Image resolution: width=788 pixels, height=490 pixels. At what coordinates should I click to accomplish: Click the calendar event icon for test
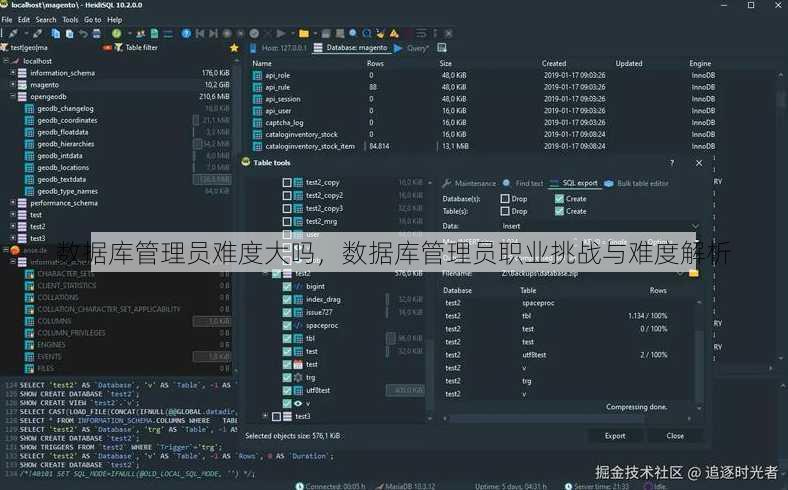click(x=298, y=364)
